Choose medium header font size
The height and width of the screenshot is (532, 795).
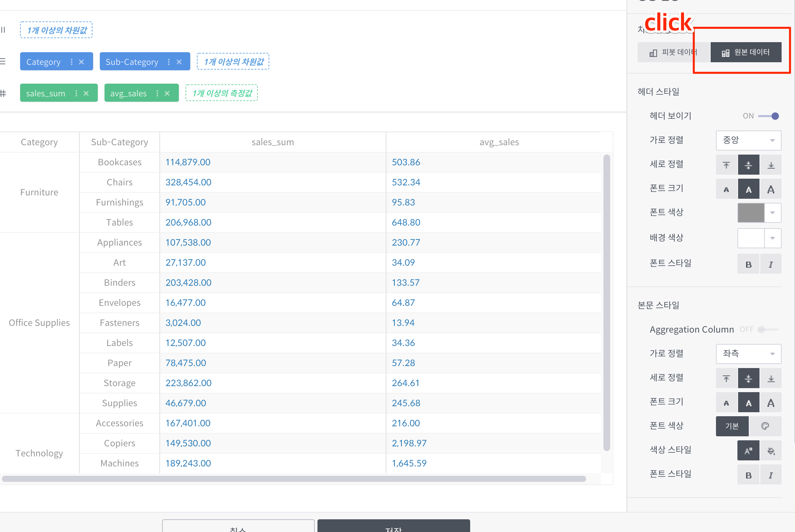[748, 189]
